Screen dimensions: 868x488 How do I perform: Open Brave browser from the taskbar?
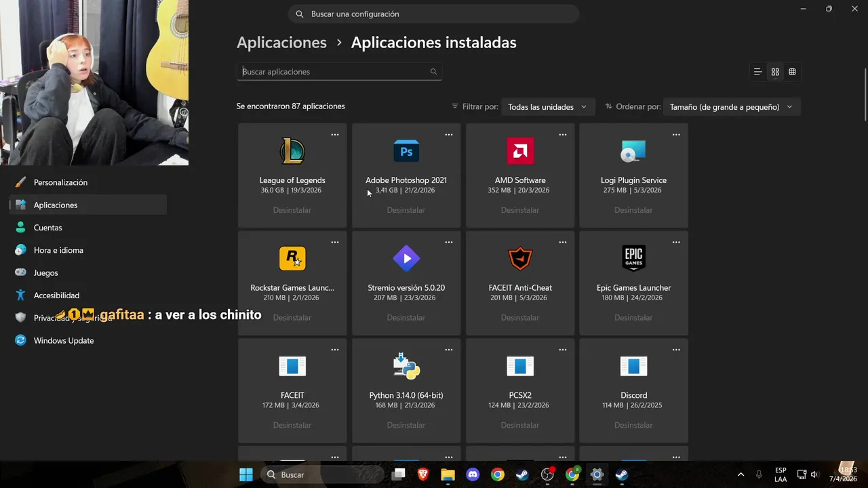tap(423, 474)
